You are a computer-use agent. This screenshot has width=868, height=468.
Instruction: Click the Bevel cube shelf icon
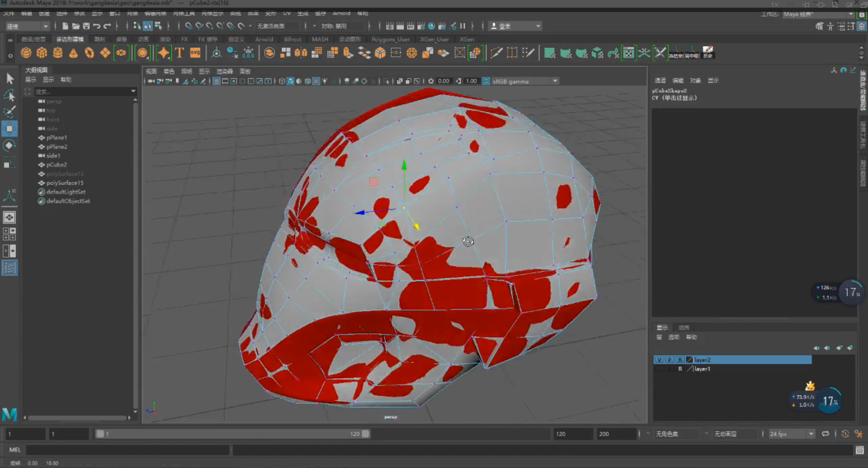(380, 53)
